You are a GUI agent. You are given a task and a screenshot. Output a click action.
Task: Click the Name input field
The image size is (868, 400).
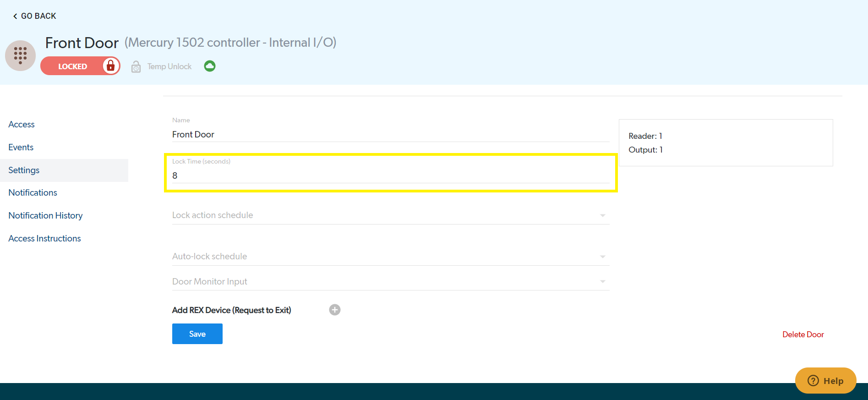(x=391, y=134)
